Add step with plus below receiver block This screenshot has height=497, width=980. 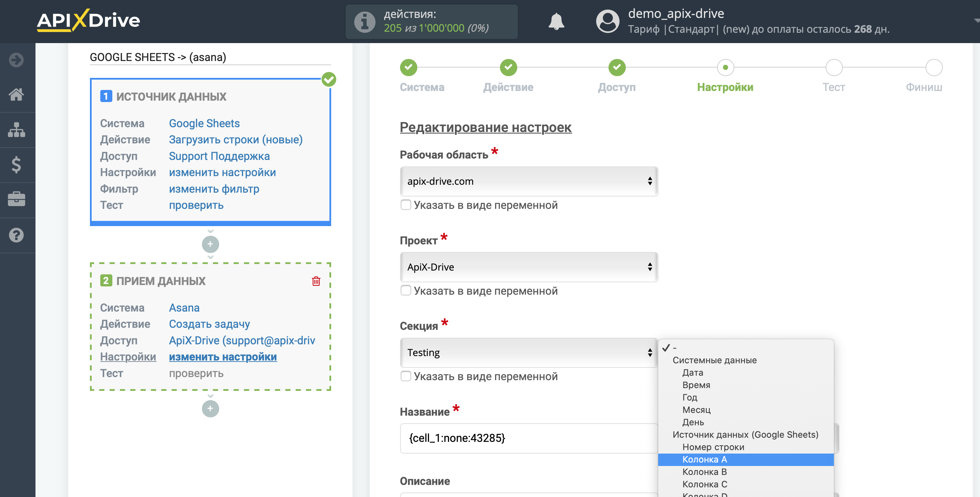point(211,409)
